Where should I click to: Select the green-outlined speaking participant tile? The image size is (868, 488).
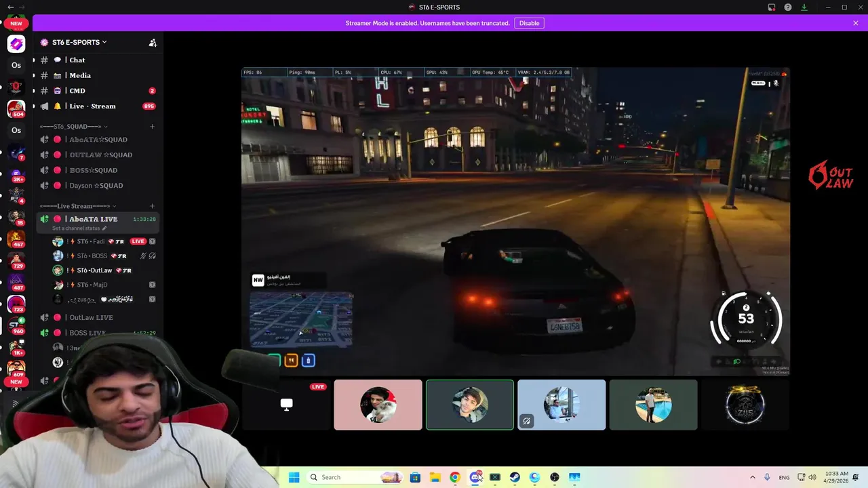tap(469, 405)
